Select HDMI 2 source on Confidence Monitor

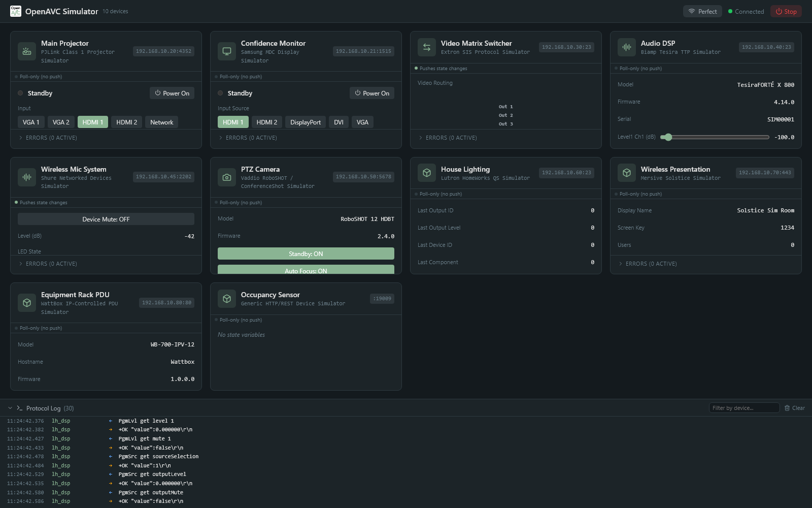(266, 122)
